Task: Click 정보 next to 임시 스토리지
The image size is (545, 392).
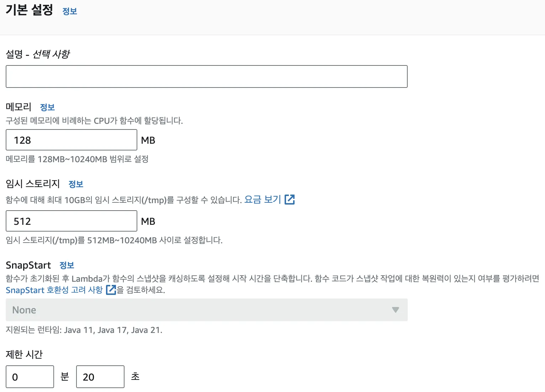Action: point(76,184)
